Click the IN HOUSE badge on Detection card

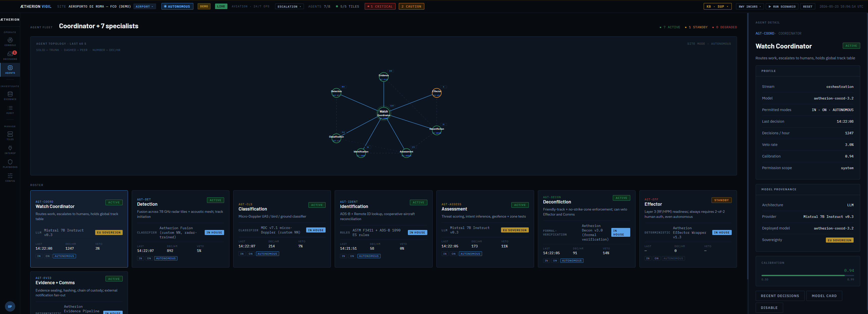[214, 232]
